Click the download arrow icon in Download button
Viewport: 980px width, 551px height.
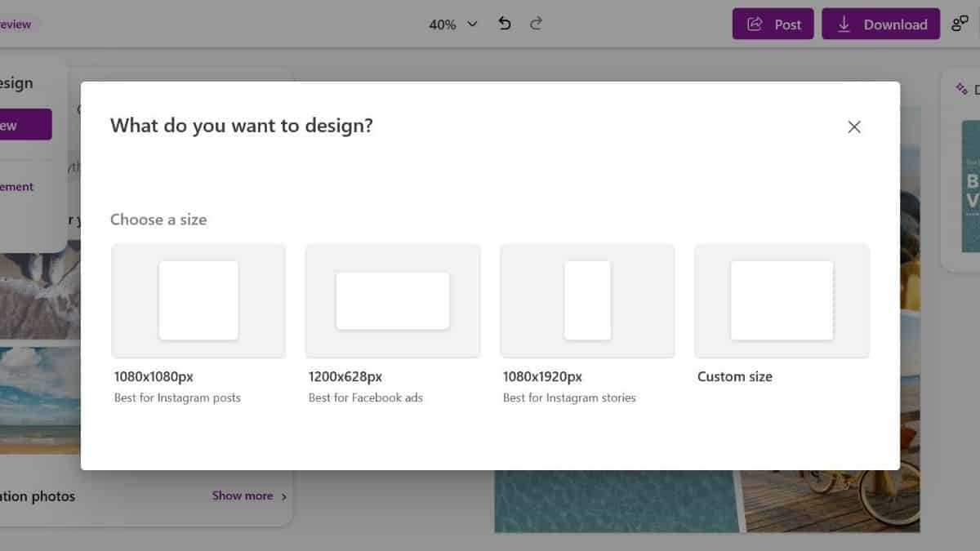844,24
